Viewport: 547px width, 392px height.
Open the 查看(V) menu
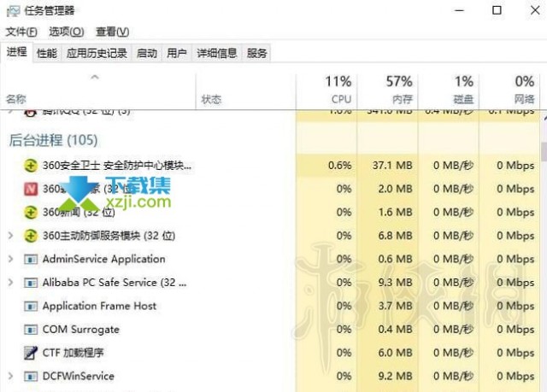[112, 32]
